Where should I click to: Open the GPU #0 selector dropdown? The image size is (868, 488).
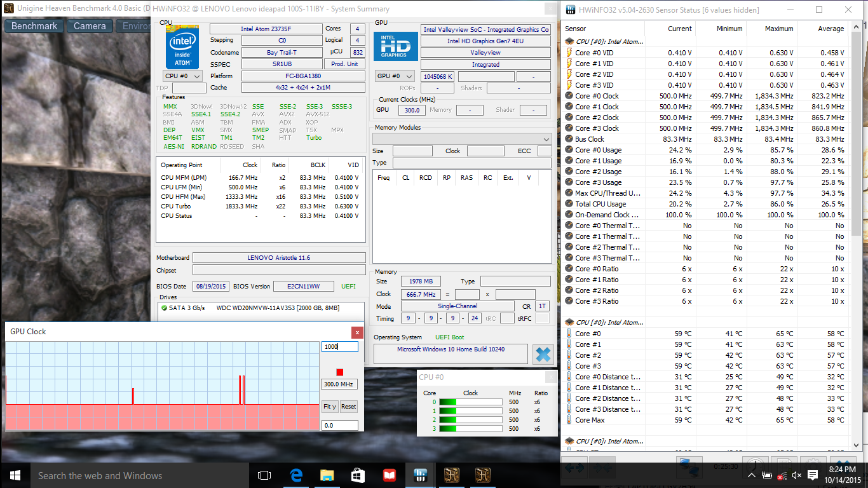click(396, 76)
